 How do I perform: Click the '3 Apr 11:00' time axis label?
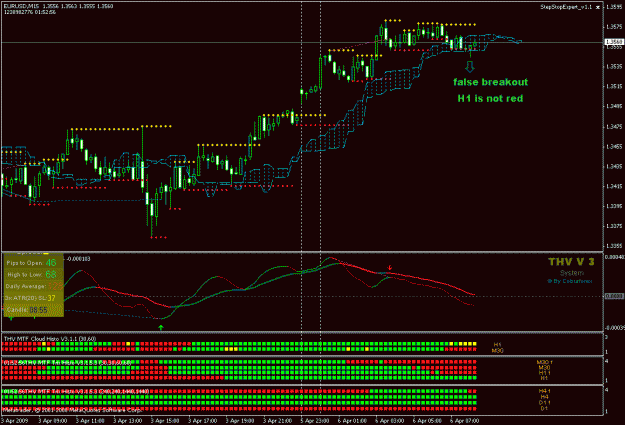(x=90, y=421)
